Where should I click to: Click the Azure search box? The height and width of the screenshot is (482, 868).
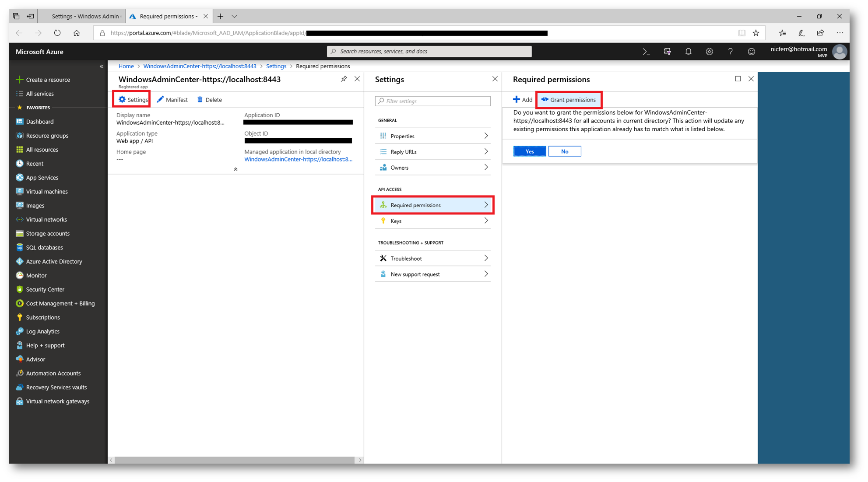(x=429, y=52)
